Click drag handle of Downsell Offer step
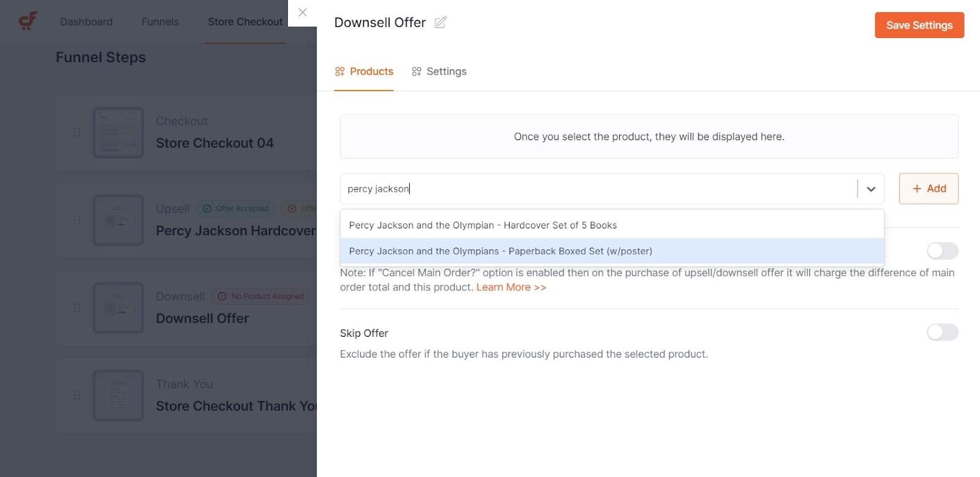 point(77,307)
